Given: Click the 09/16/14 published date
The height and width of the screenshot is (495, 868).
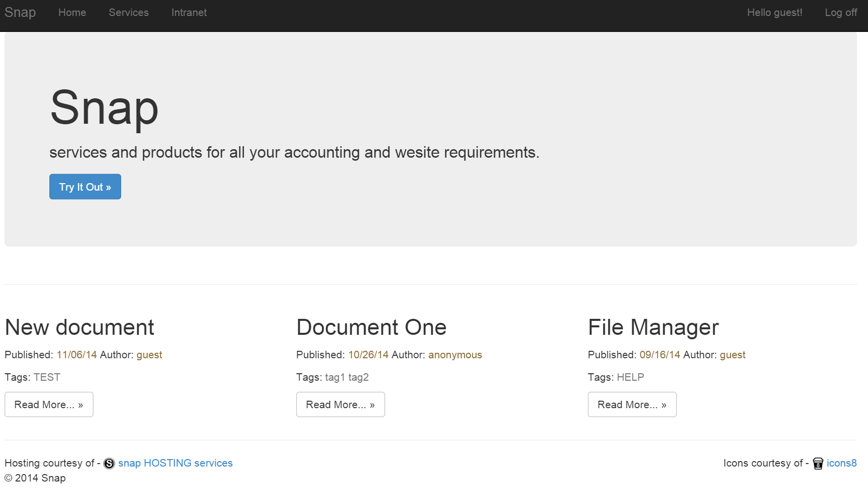Looking at the screenshot, I should (x=660, y=355).
